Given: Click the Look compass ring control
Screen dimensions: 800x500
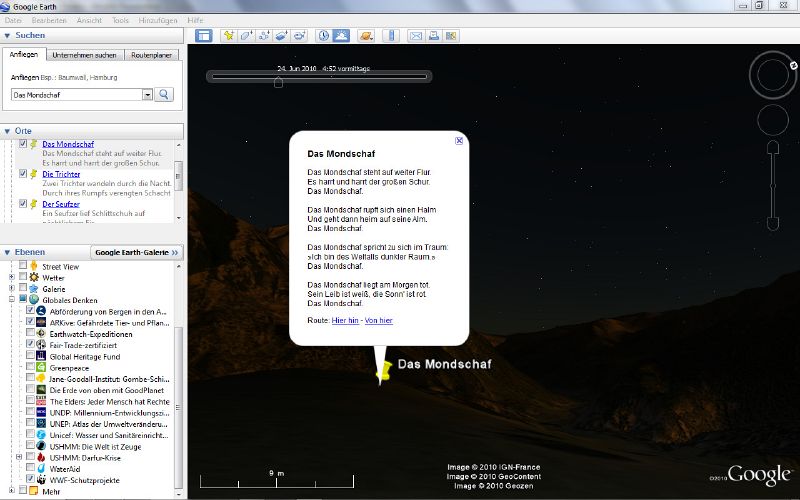Looking at the screenshot, I should 772,75.
